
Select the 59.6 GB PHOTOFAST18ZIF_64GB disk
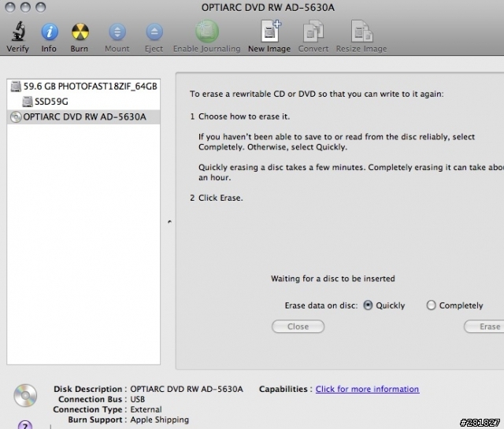click(x=83, y=87)
